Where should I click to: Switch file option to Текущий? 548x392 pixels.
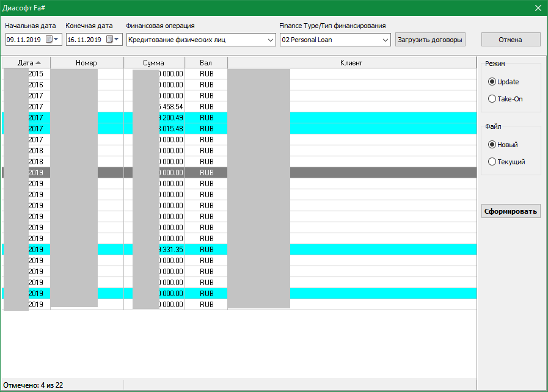point(492,162)
